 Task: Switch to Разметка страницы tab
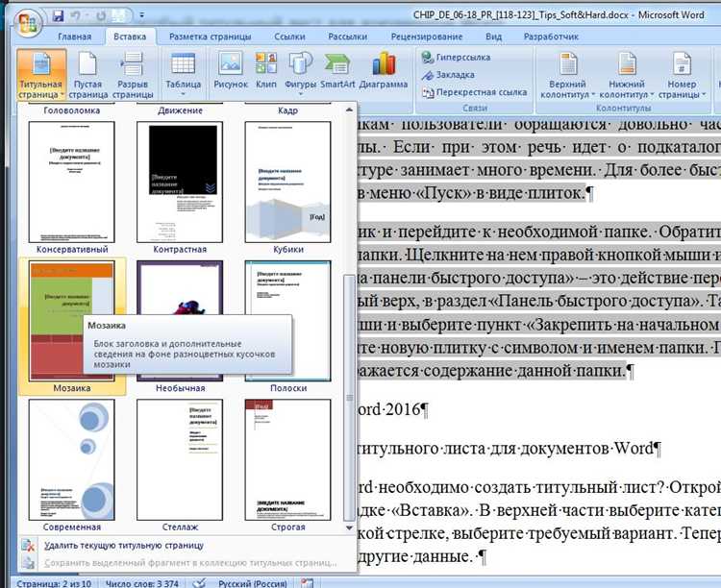tap(211, 37)
